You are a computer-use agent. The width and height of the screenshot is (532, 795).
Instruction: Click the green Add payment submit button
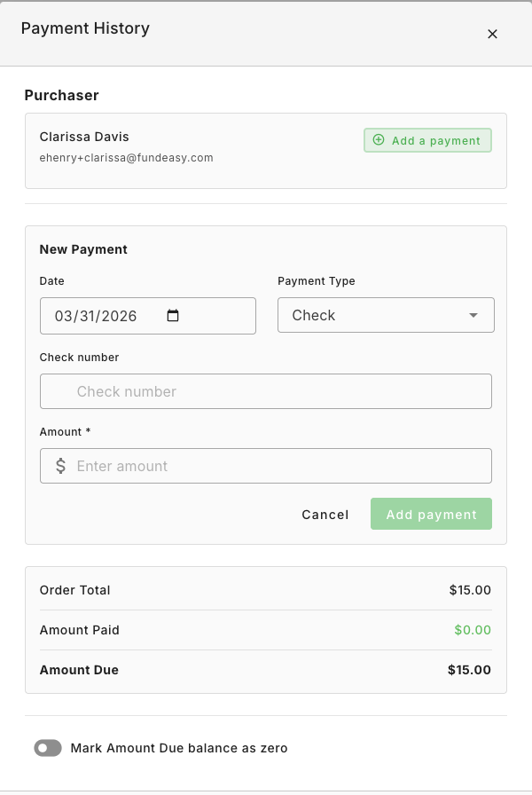click(x=431, y=514)
